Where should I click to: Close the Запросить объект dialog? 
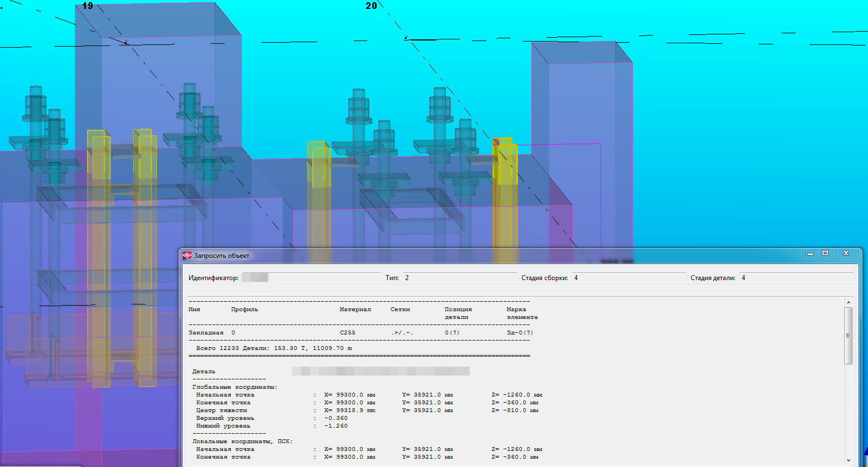(x=846, y=253)
